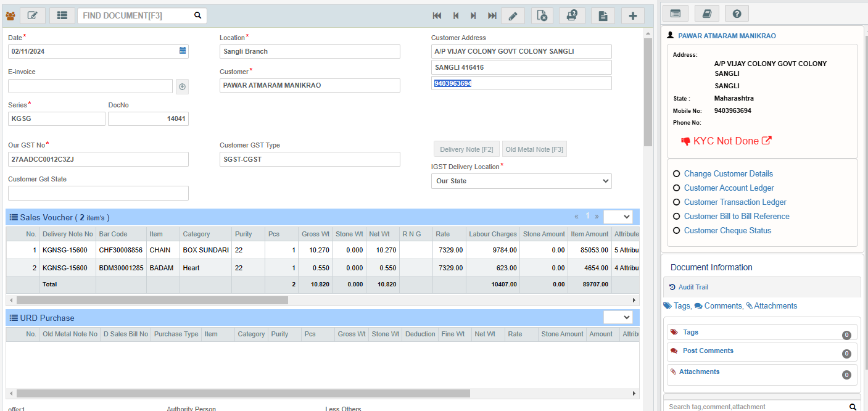Go to the first document

coord(437,16)
